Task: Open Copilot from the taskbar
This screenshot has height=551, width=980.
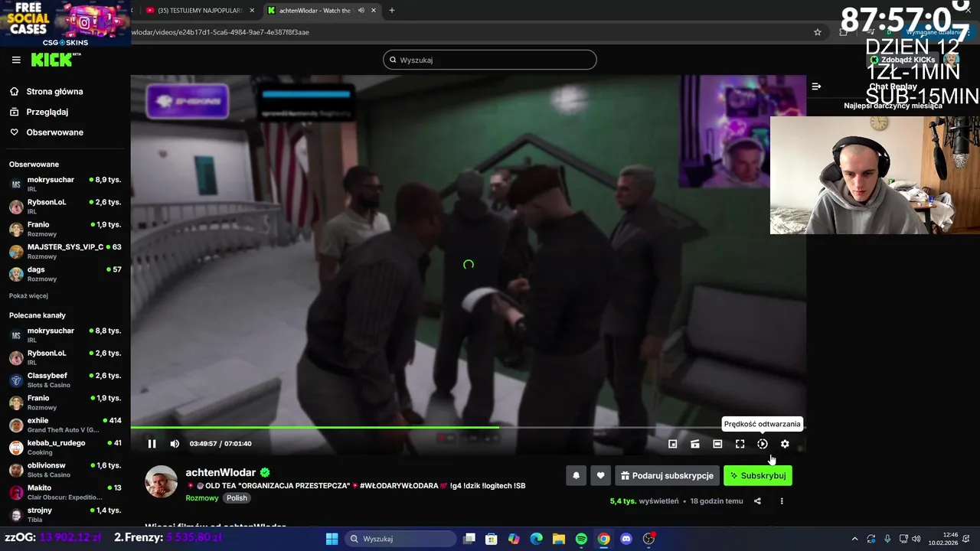Action: (514, 539)
